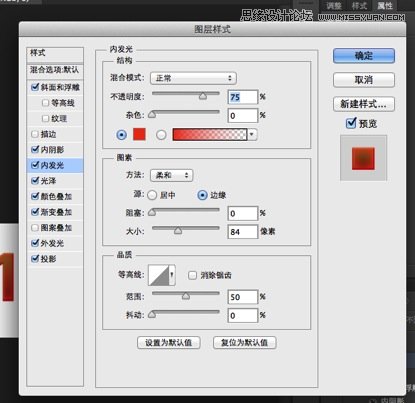Toggle the 外发光 checkbox
Image resolution: width=415 pixels, height=403 pixels.
pos(35,243)
